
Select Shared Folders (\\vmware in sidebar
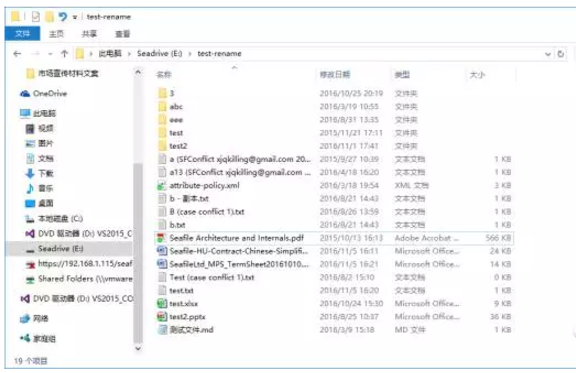pyautogui.click(x=79, y=279)
